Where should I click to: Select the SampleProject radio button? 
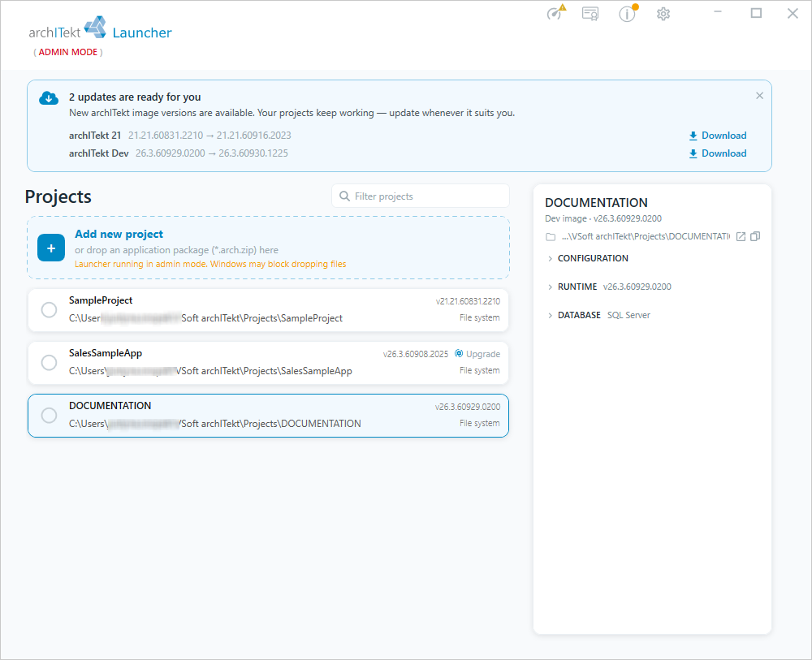tap(50, 310)
